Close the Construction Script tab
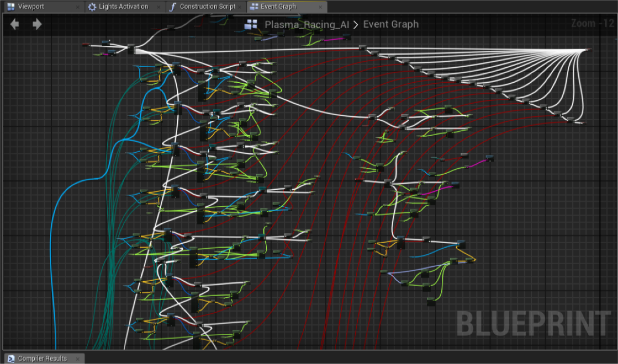Screen dimensions: 618x364 [239, 7]
